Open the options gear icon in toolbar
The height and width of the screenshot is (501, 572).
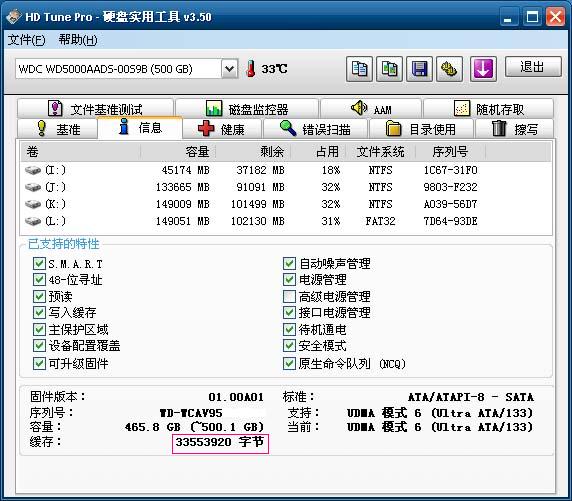point(449,69)
